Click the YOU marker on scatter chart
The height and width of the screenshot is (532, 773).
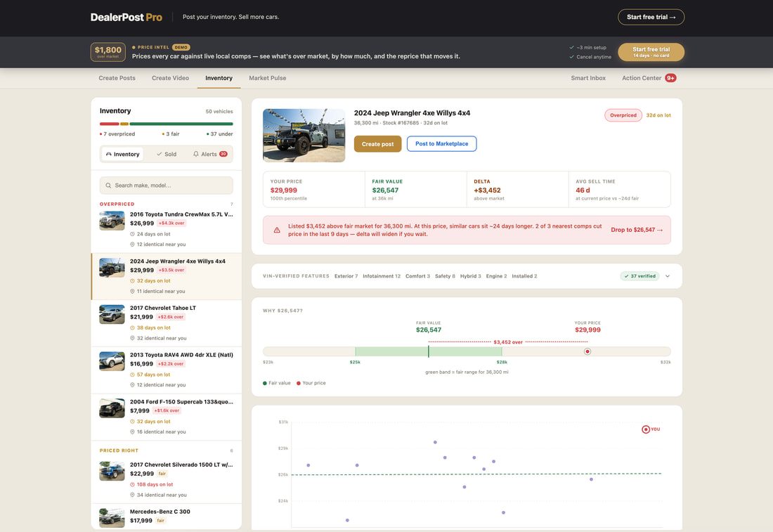click(x=646, y=429)
